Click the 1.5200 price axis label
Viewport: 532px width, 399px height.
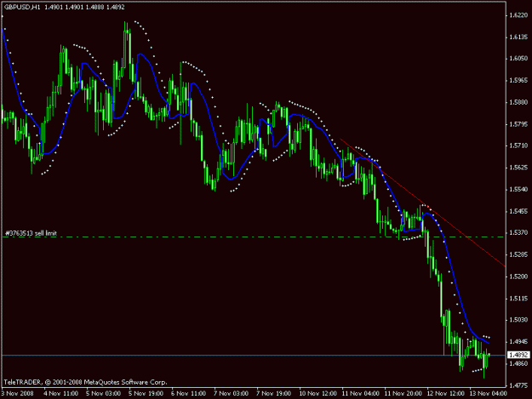(x=518, y=276)
